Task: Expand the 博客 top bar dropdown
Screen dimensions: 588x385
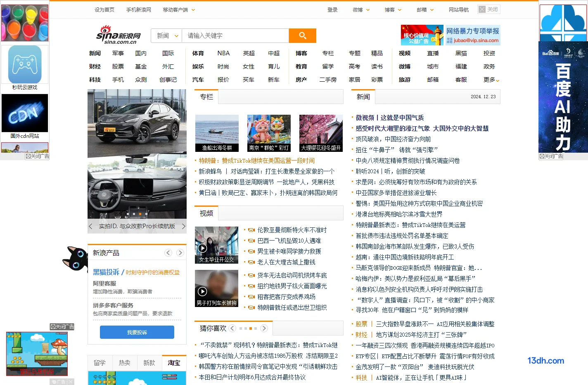Action: pos(393,9)
